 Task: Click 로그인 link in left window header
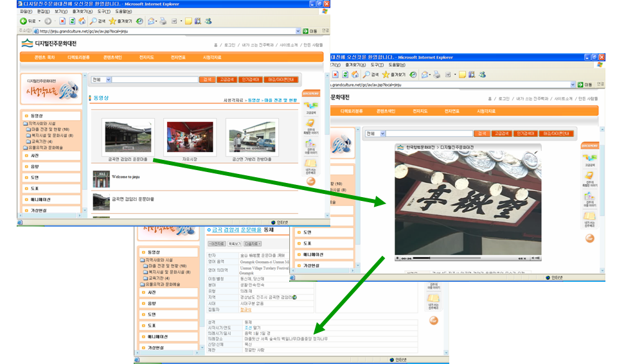click(229, 45)
